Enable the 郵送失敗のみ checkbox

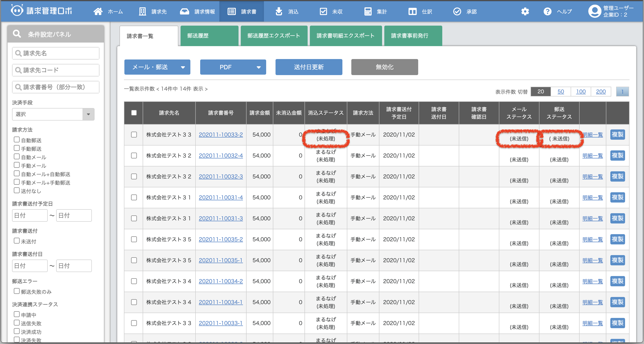point(16,291)
